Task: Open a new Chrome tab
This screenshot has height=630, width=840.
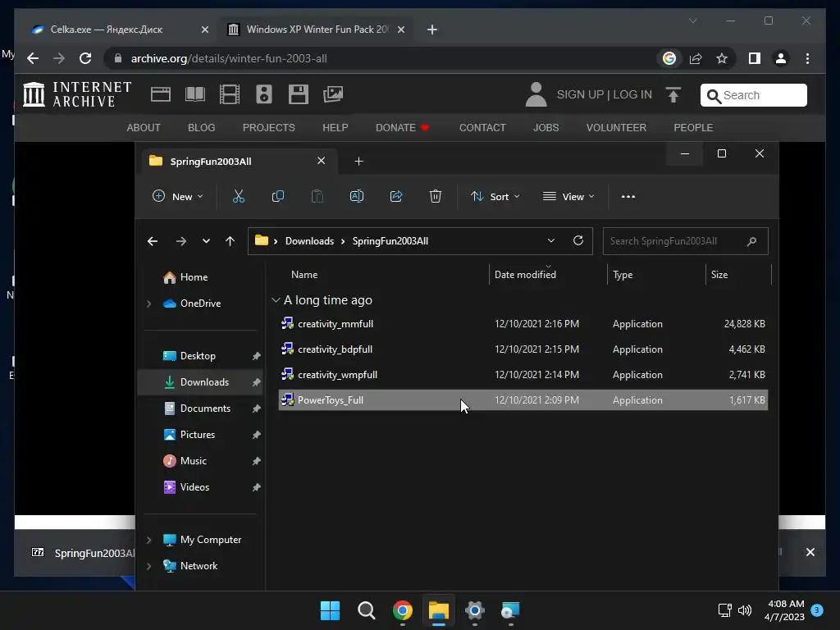Action: point(432,30)
